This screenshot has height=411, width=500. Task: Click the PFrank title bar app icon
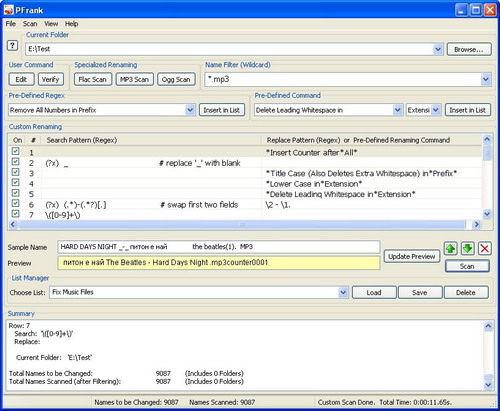(8, 10)
